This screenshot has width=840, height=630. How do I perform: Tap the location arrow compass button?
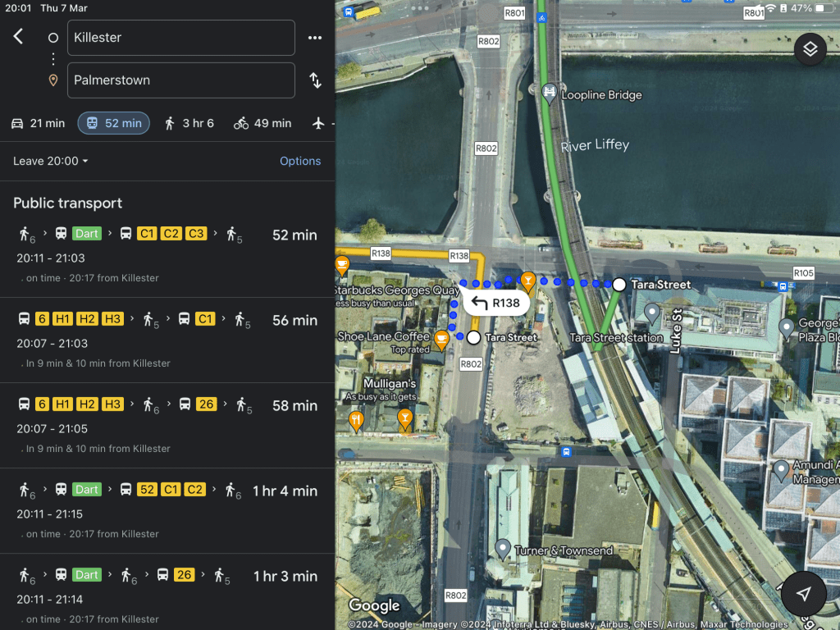(804, 594)
